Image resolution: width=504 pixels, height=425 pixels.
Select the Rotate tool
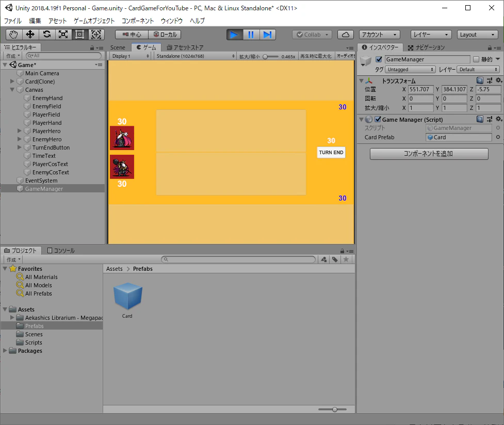[x=47, y=35]
